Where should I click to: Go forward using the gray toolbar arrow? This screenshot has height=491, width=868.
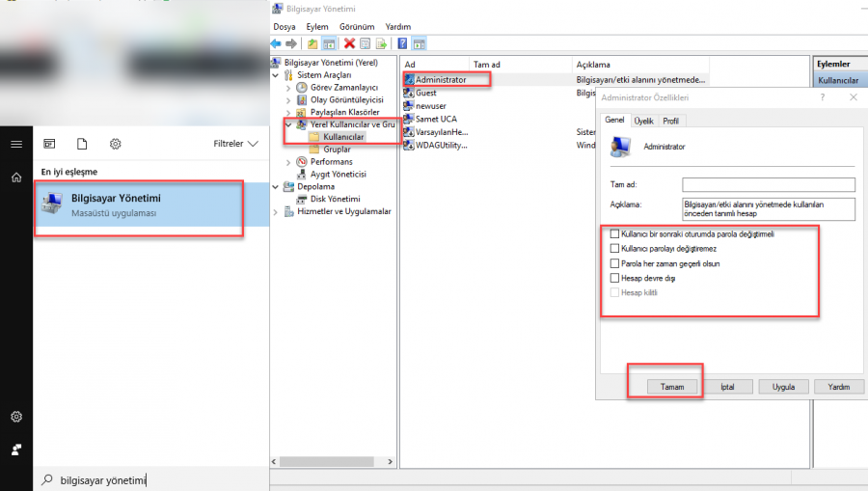[291, 43]
